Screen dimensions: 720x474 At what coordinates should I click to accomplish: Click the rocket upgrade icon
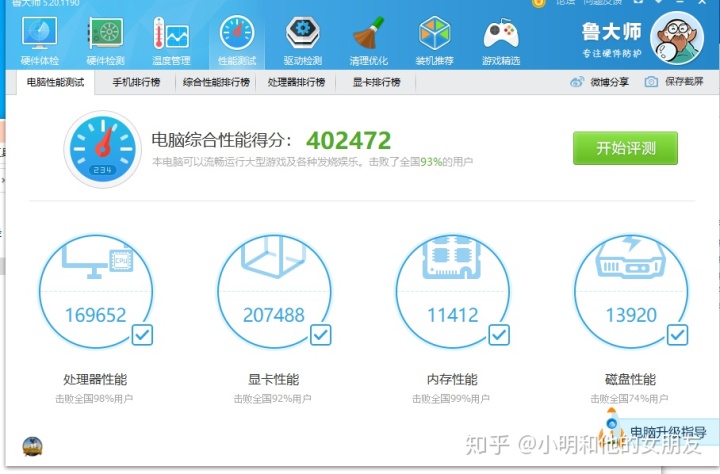pos(611,427)
